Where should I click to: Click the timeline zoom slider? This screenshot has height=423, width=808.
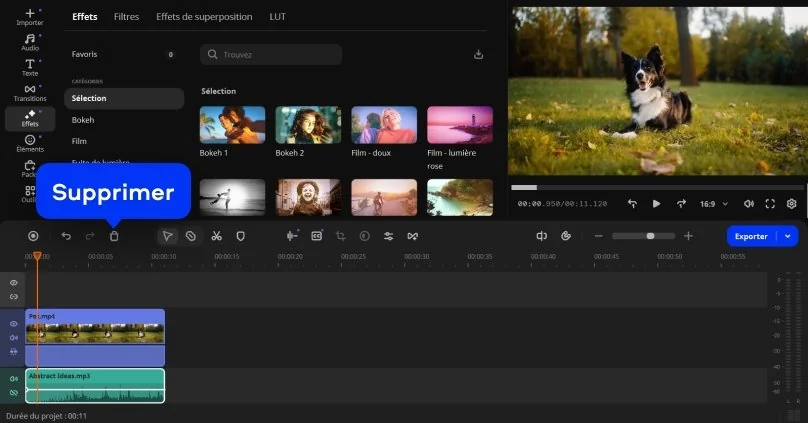[x=650, y=236]
